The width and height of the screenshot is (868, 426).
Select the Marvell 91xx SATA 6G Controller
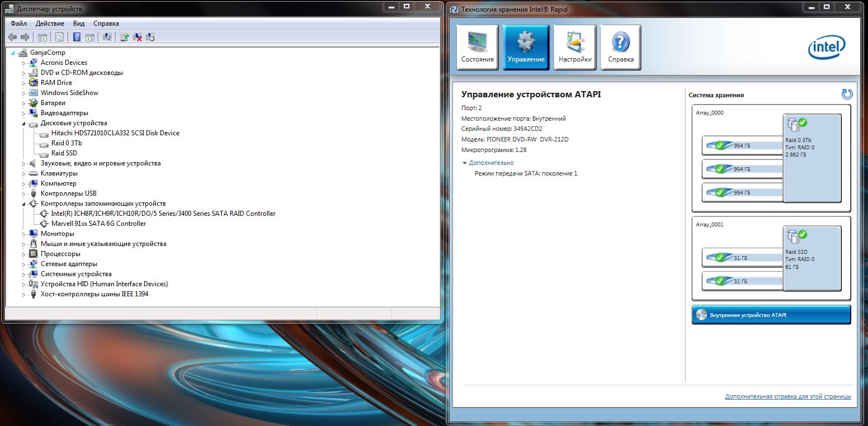point(98,224)
